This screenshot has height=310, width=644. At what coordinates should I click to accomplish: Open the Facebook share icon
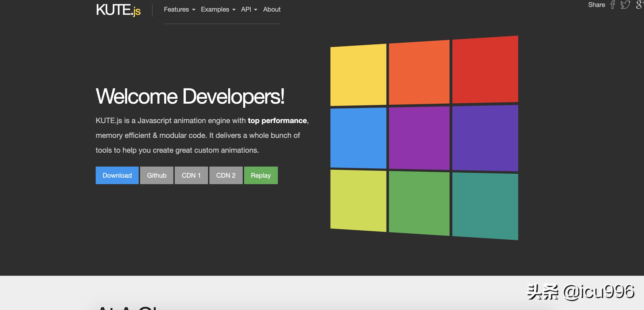point(614,6)
